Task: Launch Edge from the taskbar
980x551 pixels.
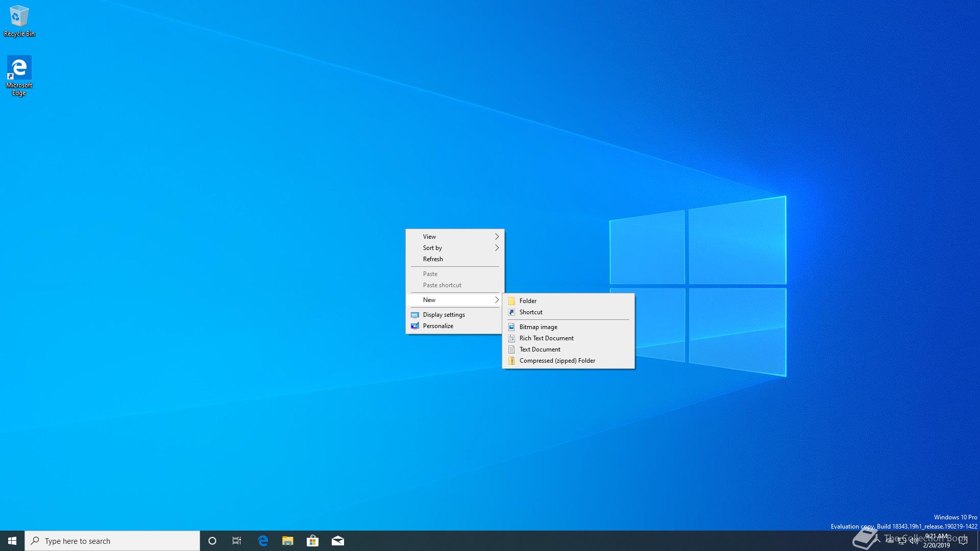Action: tap(263, 541)
